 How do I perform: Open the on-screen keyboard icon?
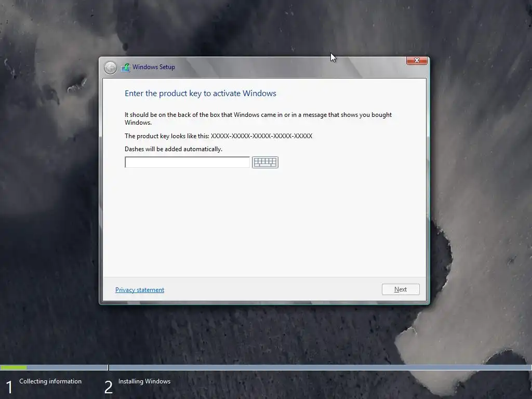coord(265,162)
